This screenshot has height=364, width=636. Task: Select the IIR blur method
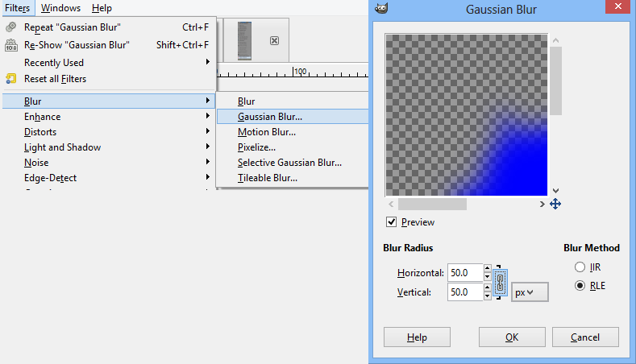pos(580,267)
